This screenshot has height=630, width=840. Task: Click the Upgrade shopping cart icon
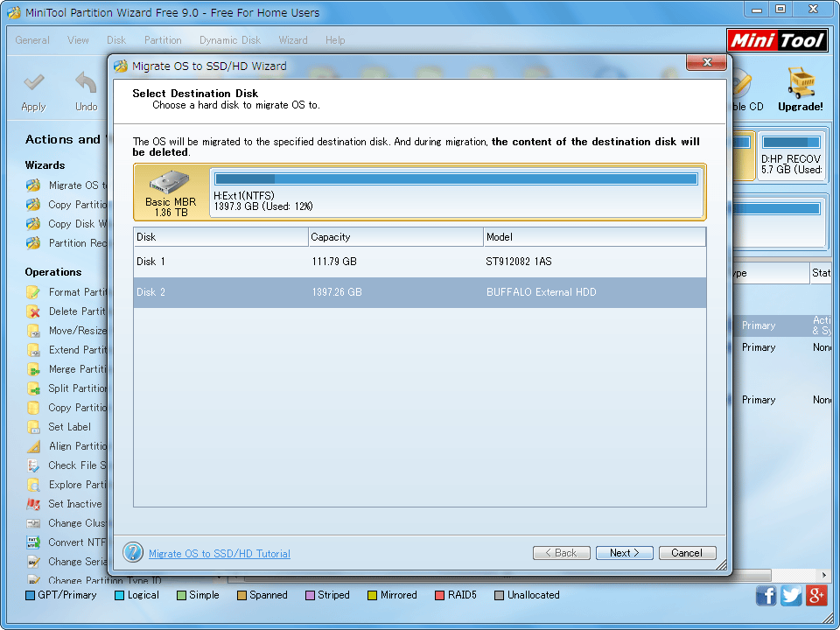[800, 83]
